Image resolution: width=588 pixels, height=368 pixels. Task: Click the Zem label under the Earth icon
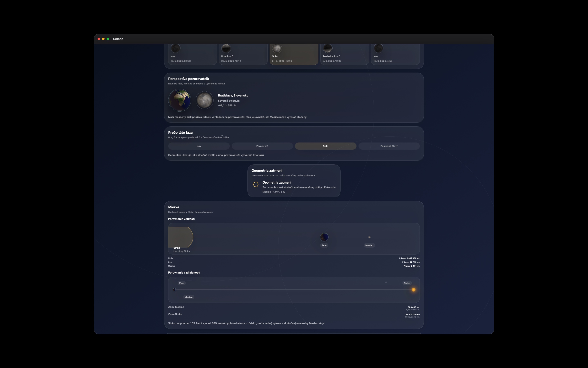[x=324, y=245]
